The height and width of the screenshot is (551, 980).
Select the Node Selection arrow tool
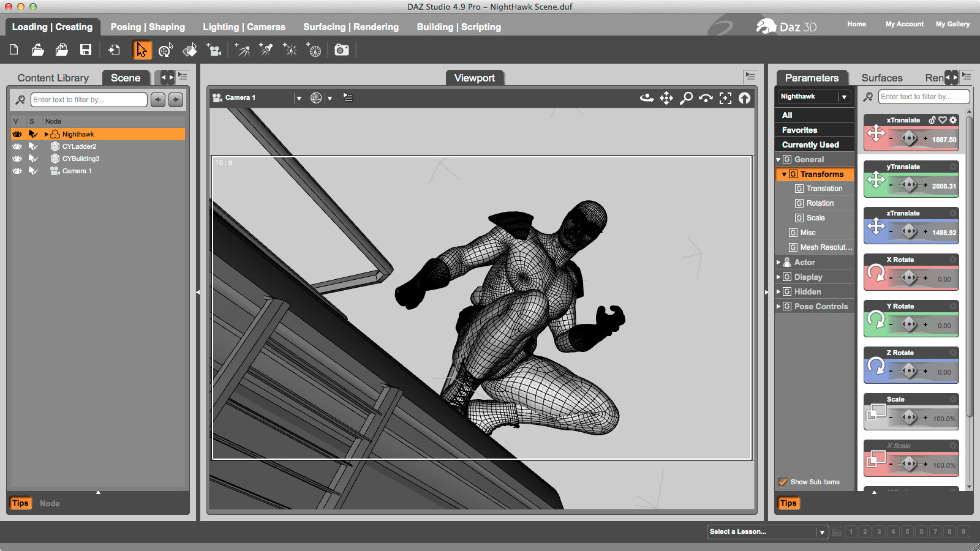coord(141,50)
